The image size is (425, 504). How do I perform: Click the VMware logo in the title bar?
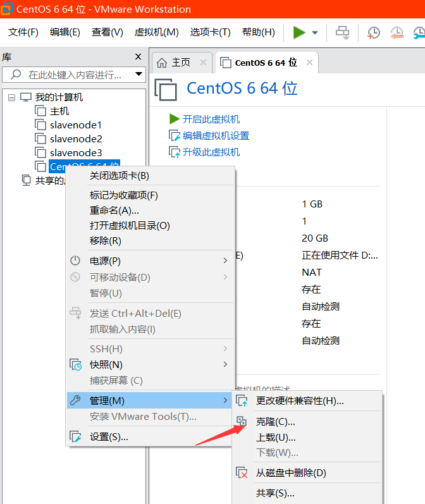point(6,9)
